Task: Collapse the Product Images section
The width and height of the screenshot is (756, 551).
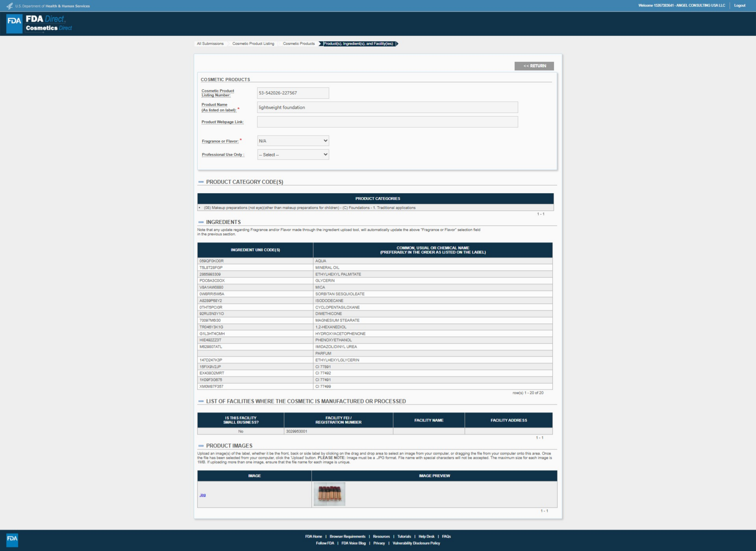Action: click(x=201, y=446)
